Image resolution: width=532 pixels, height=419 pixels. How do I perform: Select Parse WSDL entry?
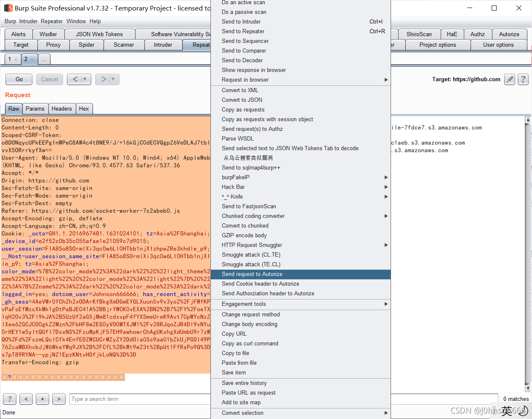pyautogui.click(x=301, y=139)
